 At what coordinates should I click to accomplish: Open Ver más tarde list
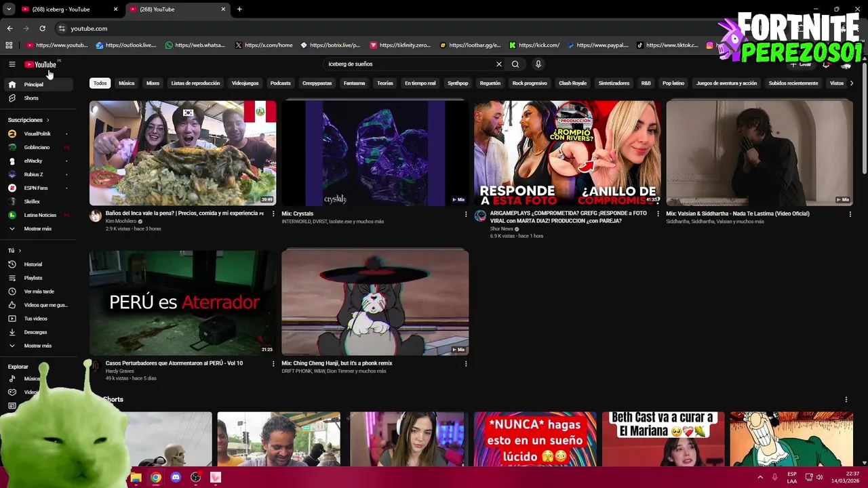(x=38, y=291)
